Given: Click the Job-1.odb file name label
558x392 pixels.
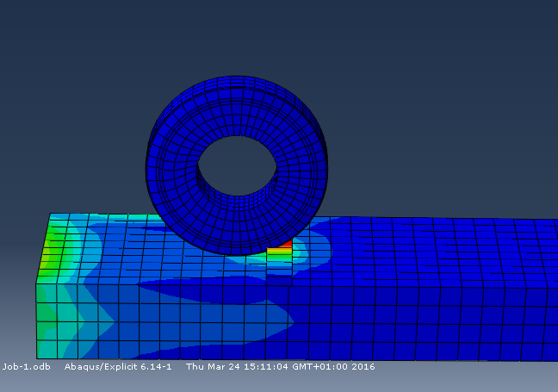Looking at the screenshot, I should pyautogui.click(x=27, y=367).
